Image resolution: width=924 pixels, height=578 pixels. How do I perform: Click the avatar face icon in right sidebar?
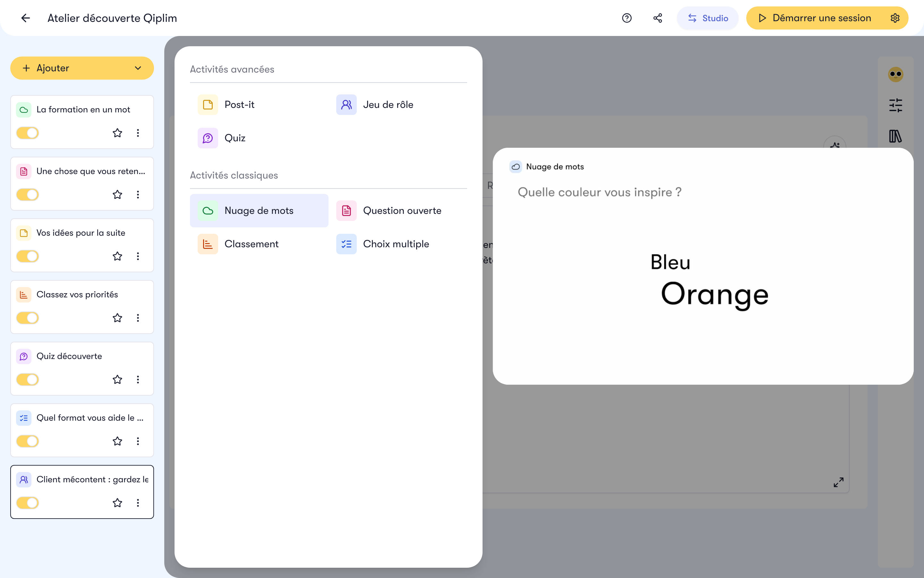point(895,74)
